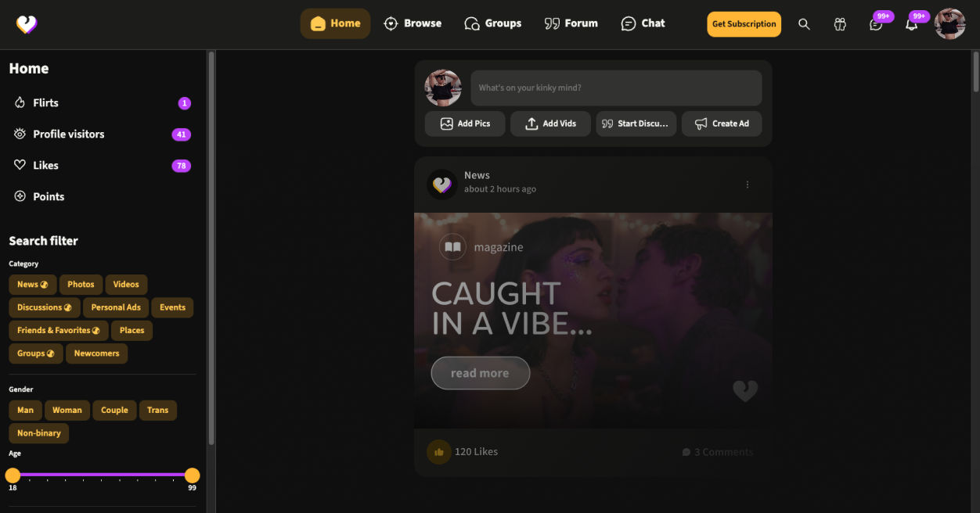
Task: Open the news post three-dot menu
Action: point(747,185)
